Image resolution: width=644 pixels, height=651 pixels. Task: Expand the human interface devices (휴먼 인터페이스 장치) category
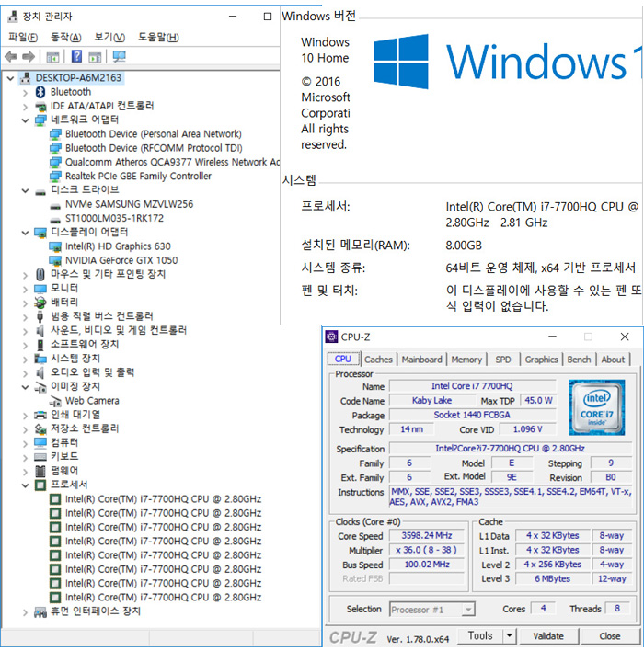pos(26,612)
